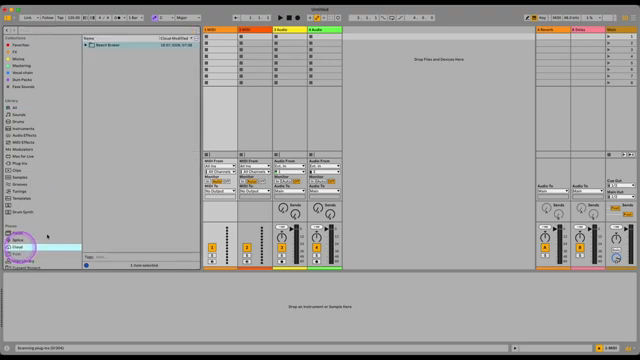Toggle the Scale Mode icon
The image size is (640, 360).
[154, 18]
